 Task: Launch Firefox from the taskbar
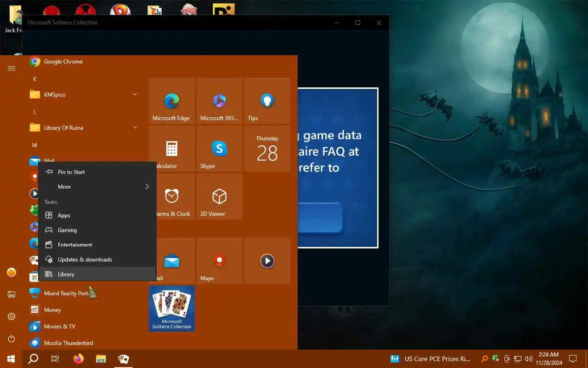(x=79, y=359)
